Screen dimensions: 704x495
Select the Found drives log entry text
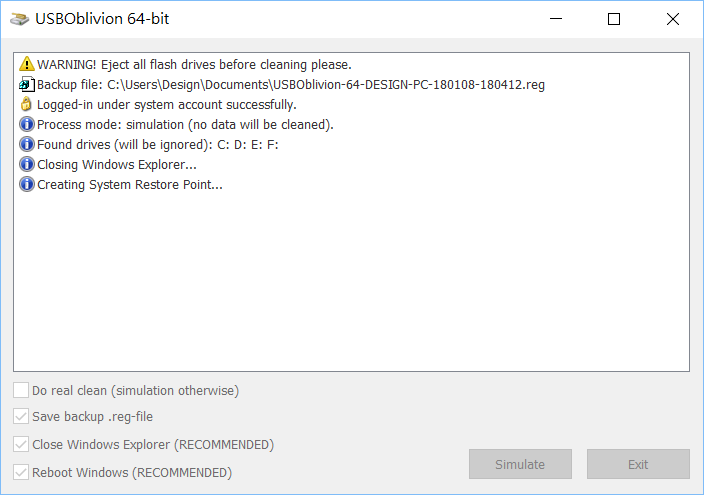point(157,145)
